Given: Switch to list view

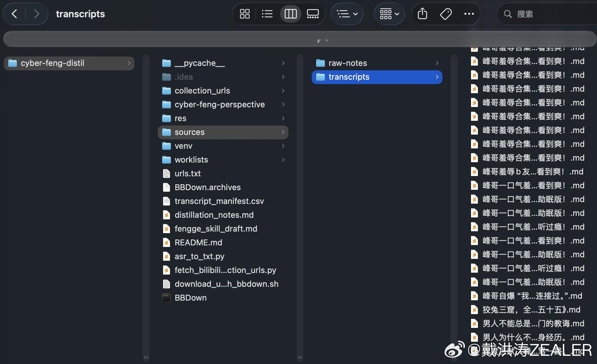Looking at the screenshot, I should click(267, 14).
